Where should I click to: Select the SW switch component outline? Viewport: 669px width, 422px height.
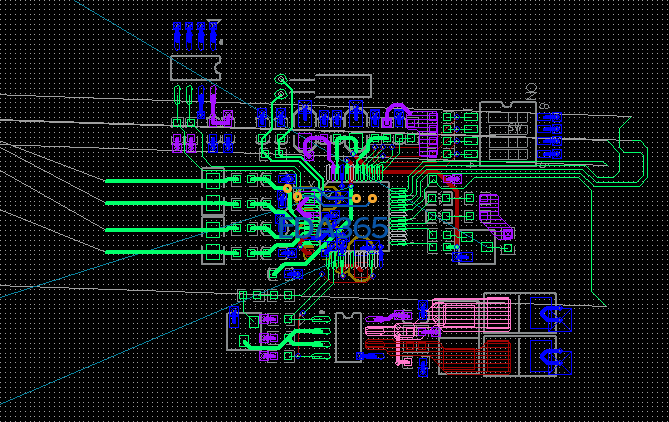click(508, 133)
